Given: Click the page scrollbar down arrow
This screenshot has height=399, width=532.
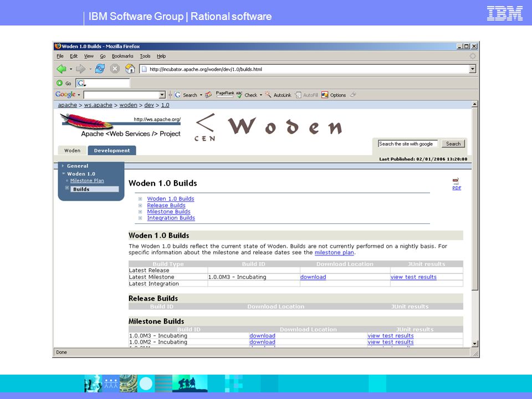Looking at the screenshot, I should [x=475, y=344].
